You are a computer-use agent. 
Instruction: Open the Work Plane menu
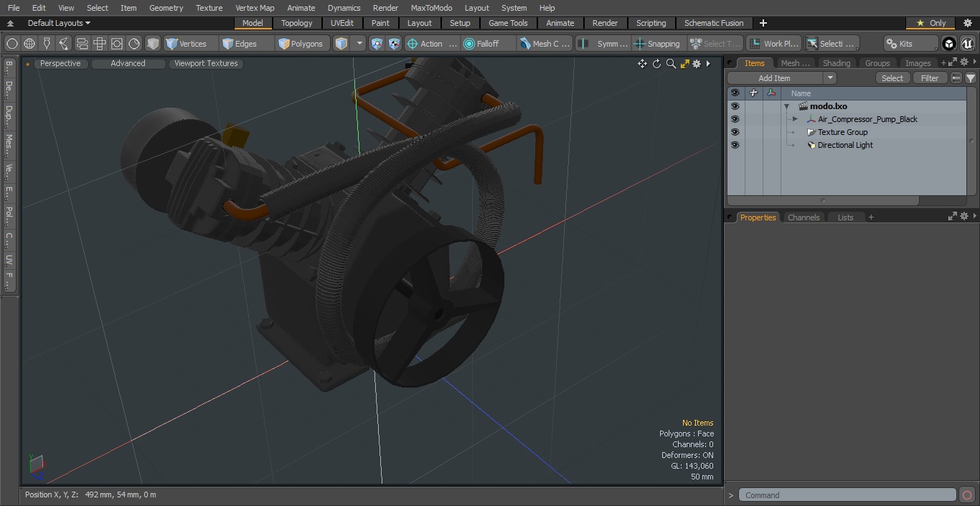[x=773, y=44]
